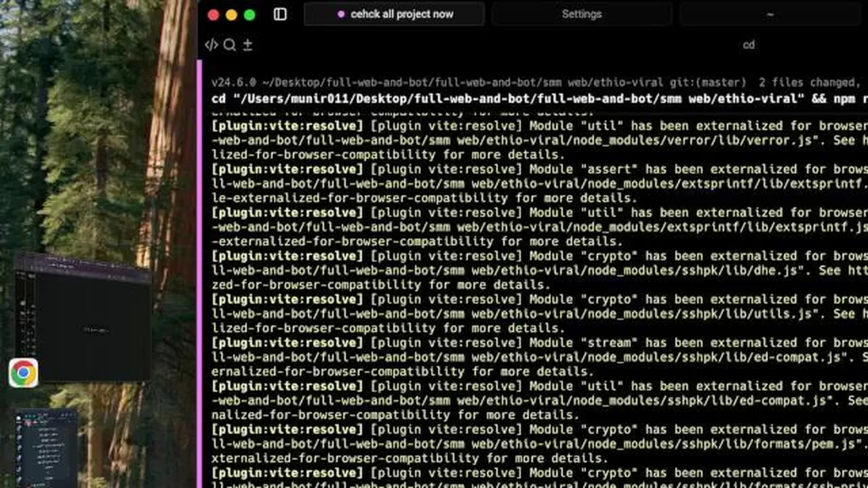Minimize the window with yellow button
Viewport: 868px width, 488px height.
click(231, 14)
